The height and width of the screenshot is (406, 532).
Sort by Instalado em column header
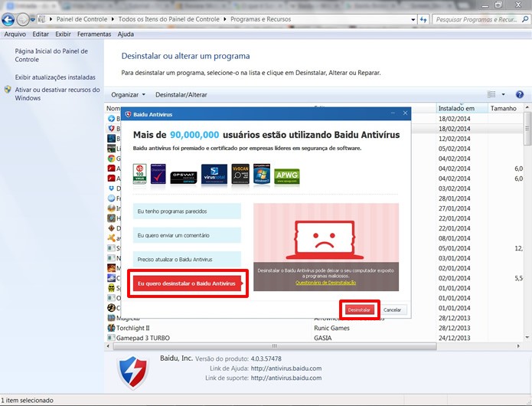tap(462, 108)
